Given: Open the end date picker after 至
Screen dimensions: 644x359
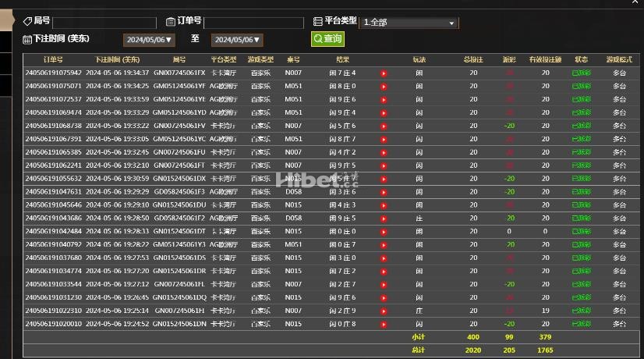Looking at the screenshot, I should 237,40.
